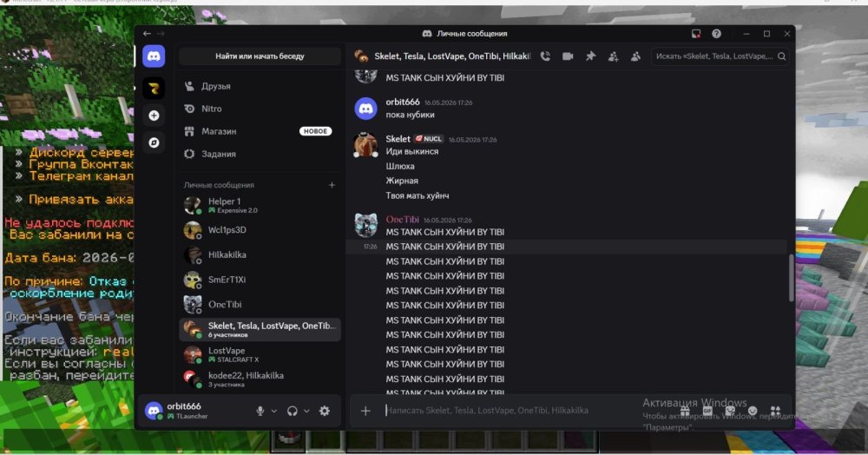Image resolution: width=868 pixels, height=455 pixels.
Task: Go forward with the right arrow
Action: [x=161, y=34]
